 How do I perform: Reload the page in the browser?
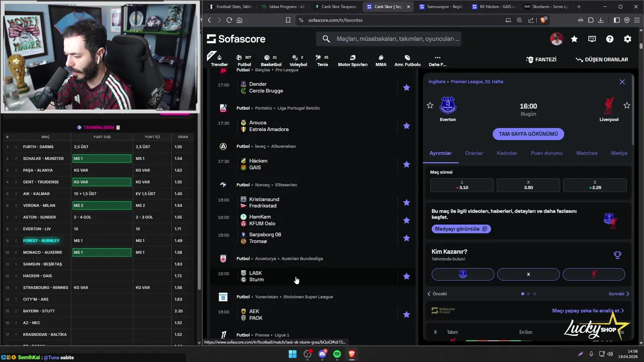(229, 20)
